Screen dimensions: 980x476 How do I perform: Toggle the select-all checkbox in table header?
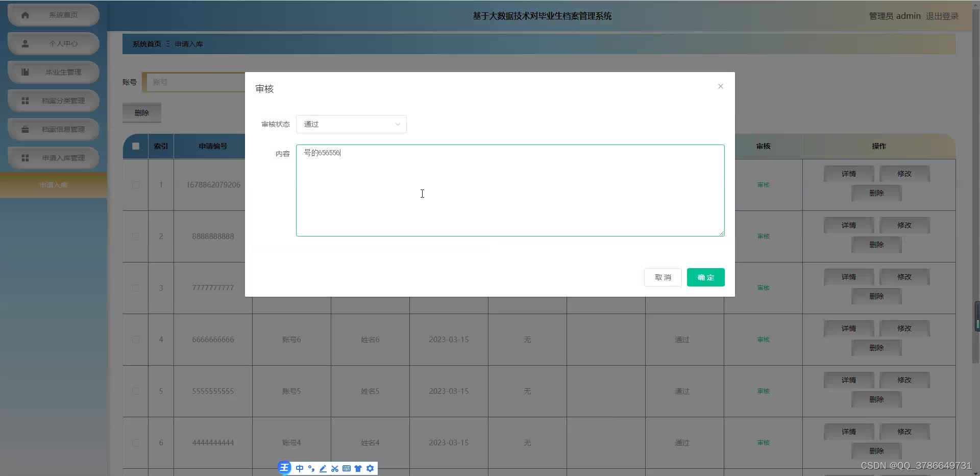coord(136,146)
